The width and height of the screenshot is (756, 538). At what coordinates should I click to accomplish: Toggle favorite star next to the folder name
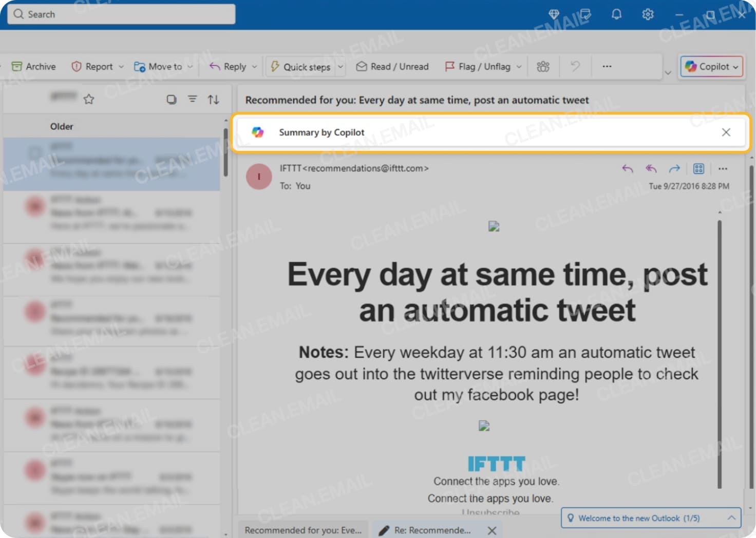(x=89, y=99)
